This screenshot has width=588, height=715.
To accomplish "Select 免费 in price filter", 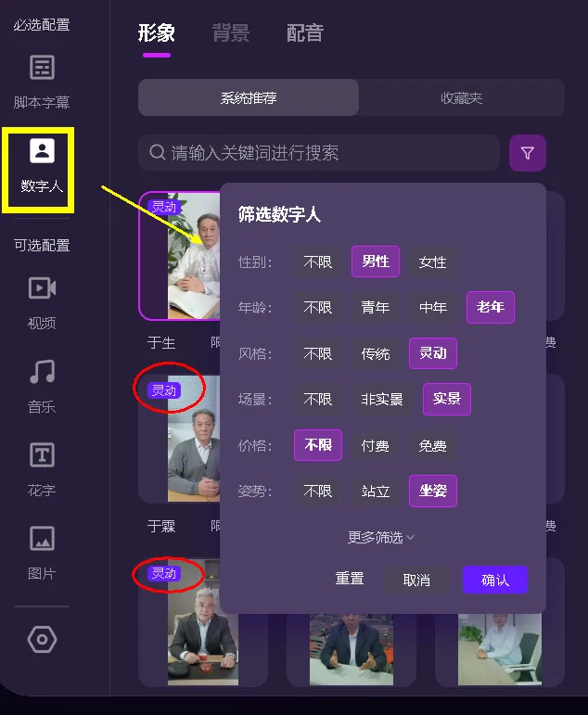I will tap(432, 446).
